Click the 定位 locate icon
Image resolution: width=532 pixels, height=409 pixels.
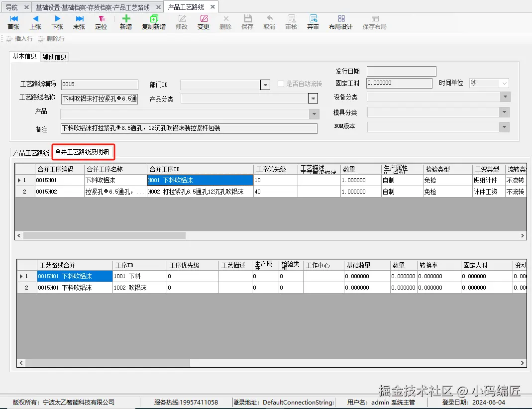101,22
